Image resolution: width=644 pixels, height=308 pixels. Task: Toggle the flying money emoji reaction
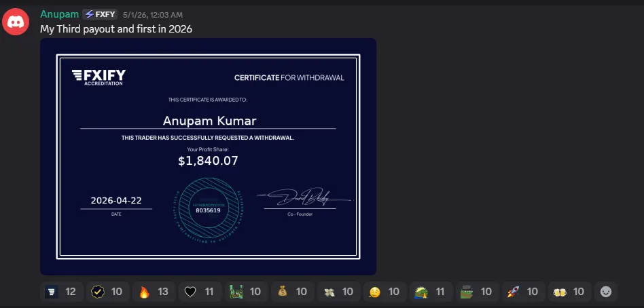click(x=338, y=292)
